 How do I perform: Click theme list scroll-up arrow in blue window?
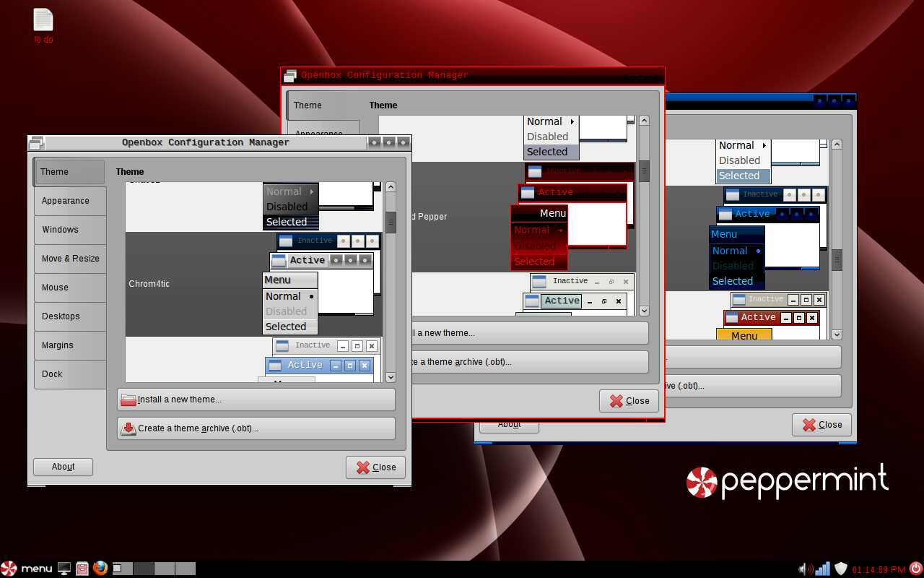coord(837,144)
